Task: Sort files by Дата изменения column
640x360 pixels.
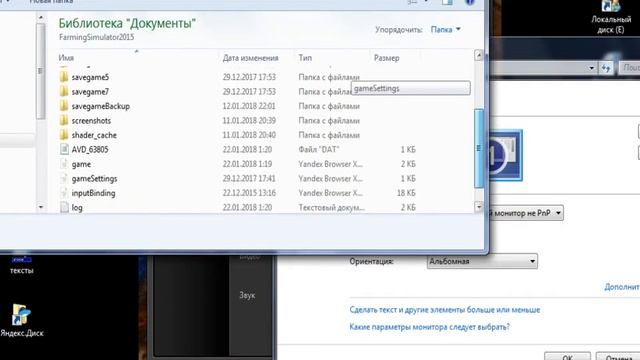Action: pos(250,58)
